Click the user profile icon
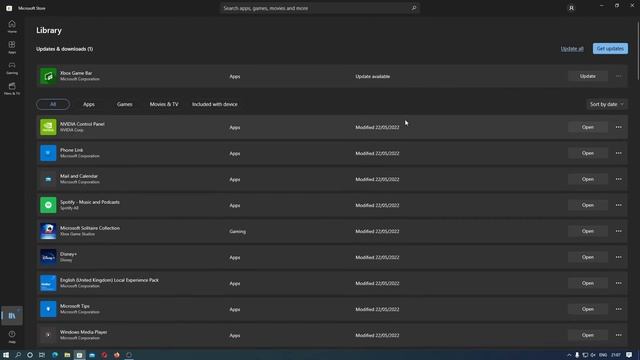 [x=571, y=8]
